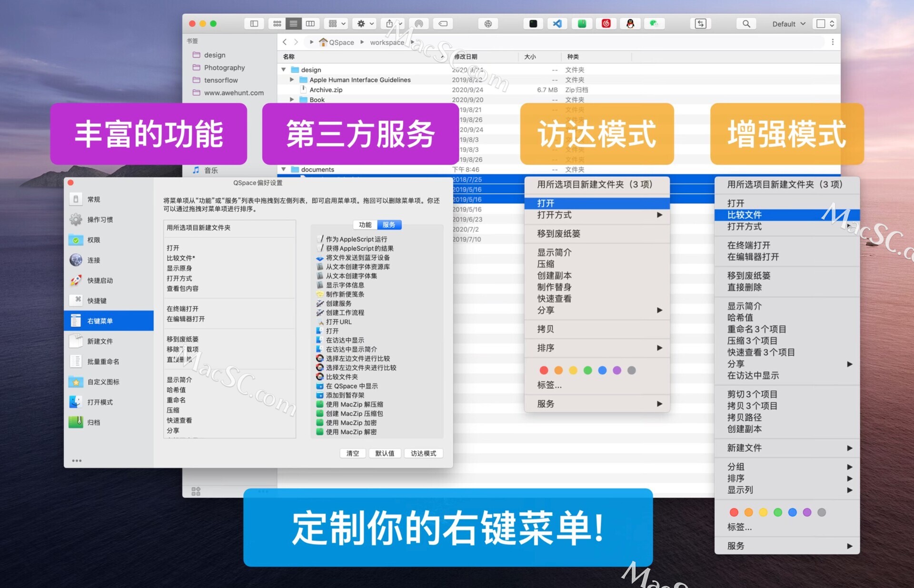914x588 pixels.
Task: Click the 默认值 button
Action: [385, 453]
